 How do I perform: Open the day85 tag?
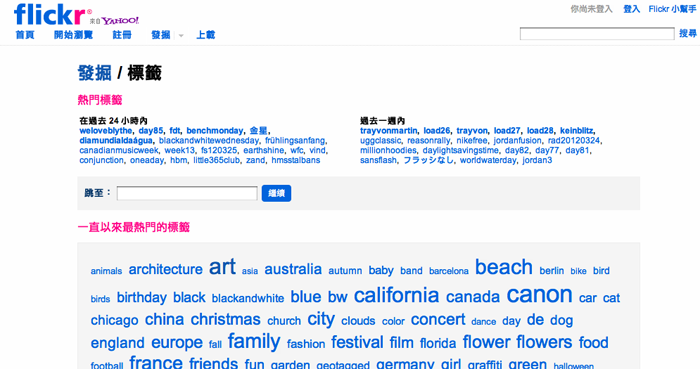[x=151, y=131]
